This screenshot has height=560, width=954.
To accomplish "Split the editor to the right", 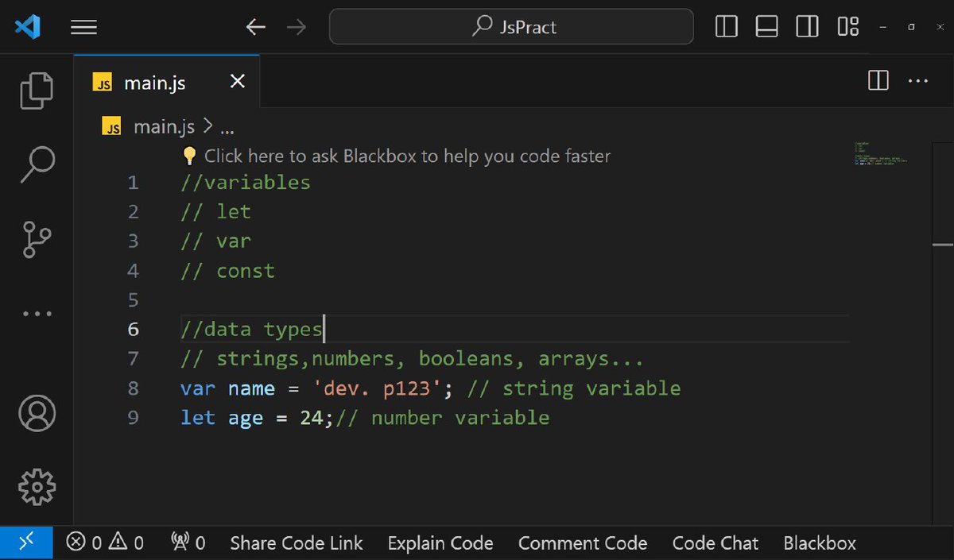I will [878, 80].
